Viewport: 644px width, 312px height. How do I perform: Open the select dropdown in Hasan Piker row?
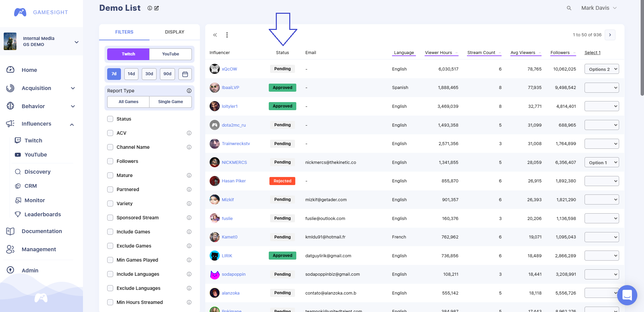[602, 181]
